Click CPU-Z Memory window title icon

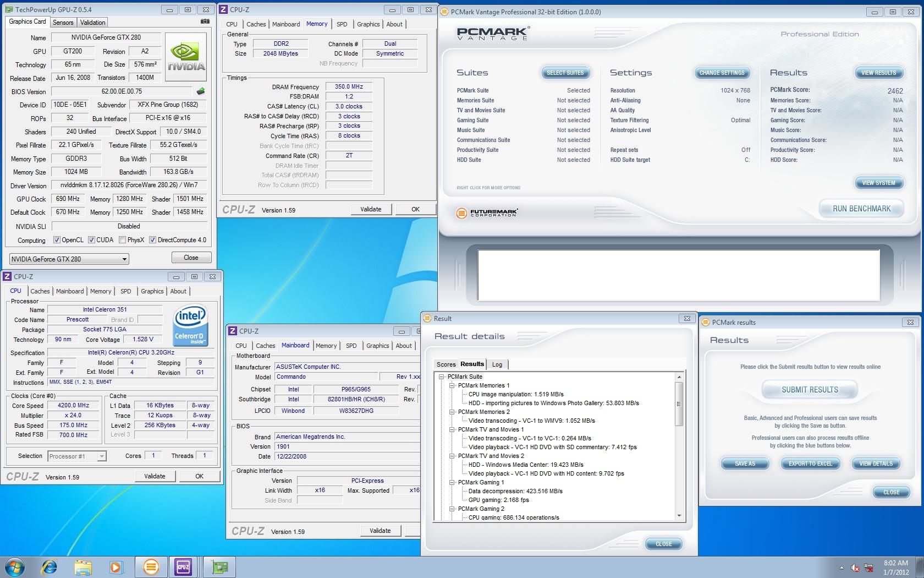tap(224, 9)
